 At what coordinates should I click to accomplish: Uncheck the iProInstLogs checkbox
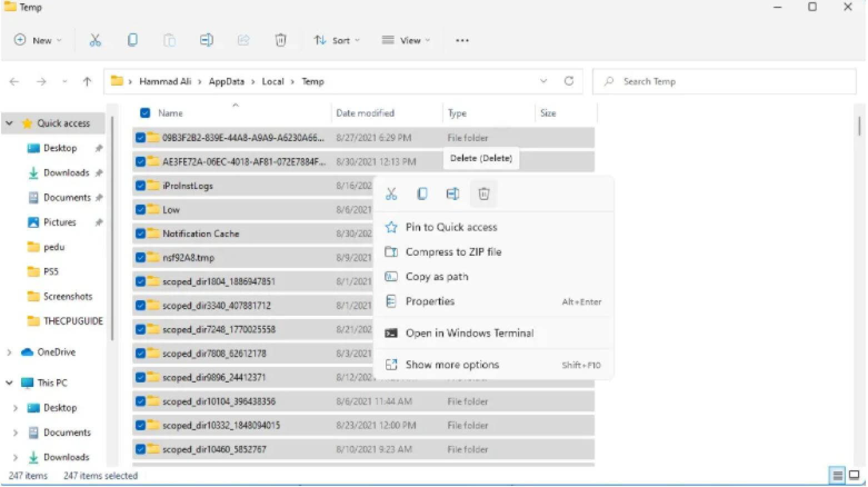tap(141, 186)
